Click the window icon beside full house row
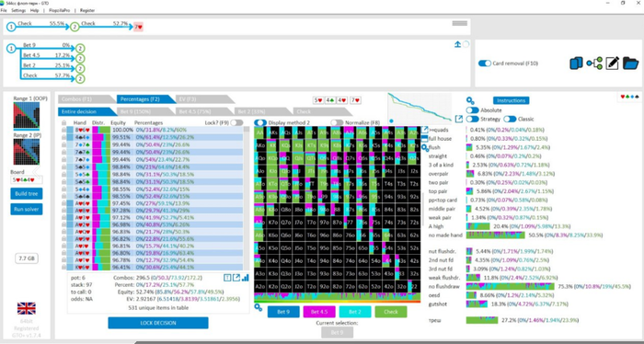The image size is (644, 344). 425,139
